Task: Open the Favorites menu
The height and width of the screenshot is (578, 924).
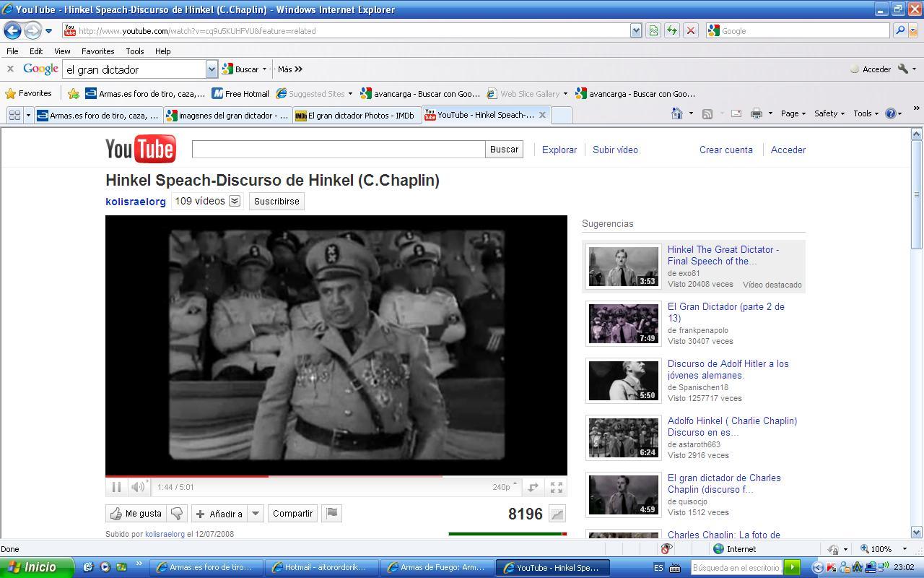Action: [97, 51]
